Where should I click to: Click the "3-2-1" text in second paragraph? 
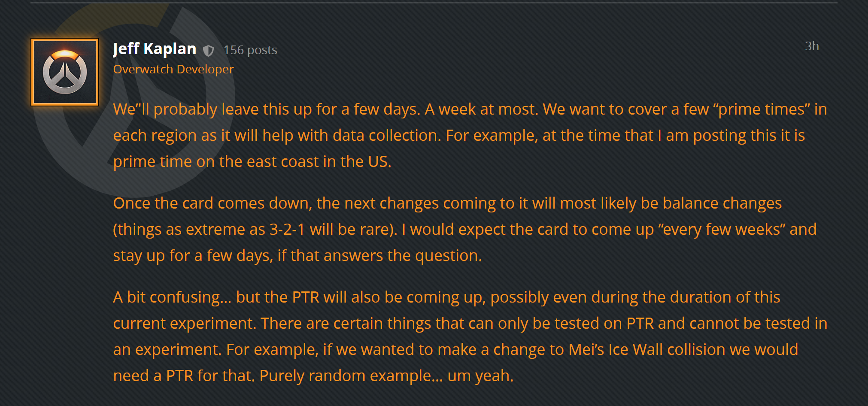click(x=287, y=229)
